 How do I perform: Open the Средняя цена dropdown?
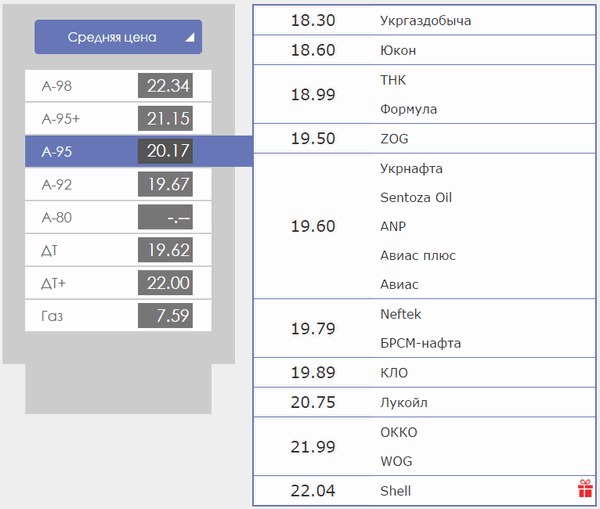click(x=118, y=37)
